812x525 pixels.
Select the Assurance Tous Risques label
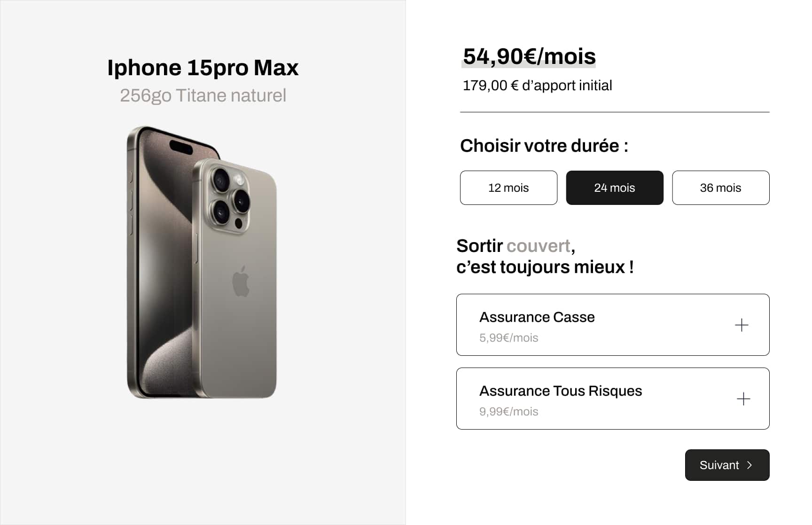click(560, 391)
